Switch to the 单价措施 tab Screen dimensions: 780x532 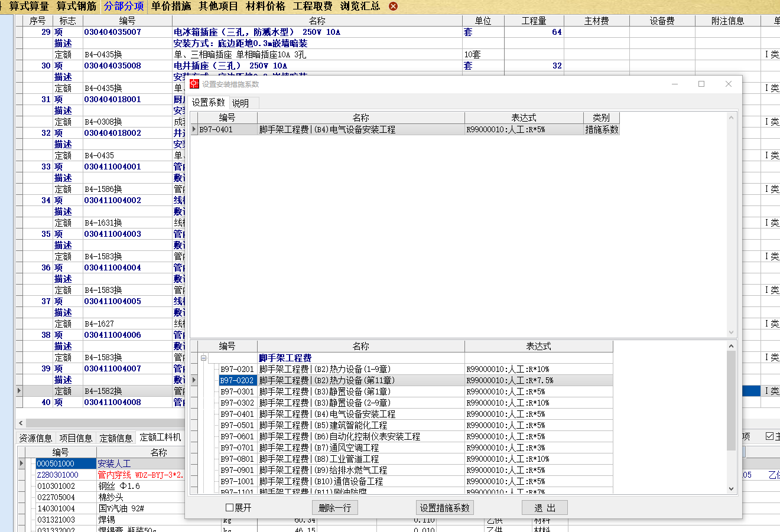point(171,6)
